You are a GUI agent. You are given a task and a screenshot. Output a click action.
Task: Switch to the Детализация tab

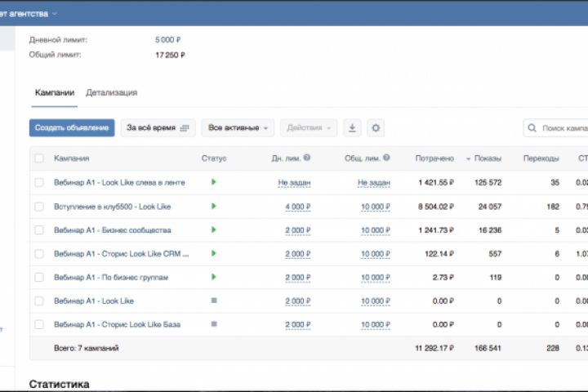coord(111,92)
